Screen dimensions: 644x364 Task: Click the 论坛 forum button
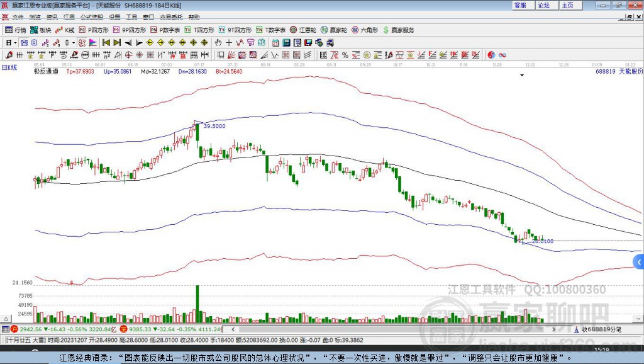[547, 5]
